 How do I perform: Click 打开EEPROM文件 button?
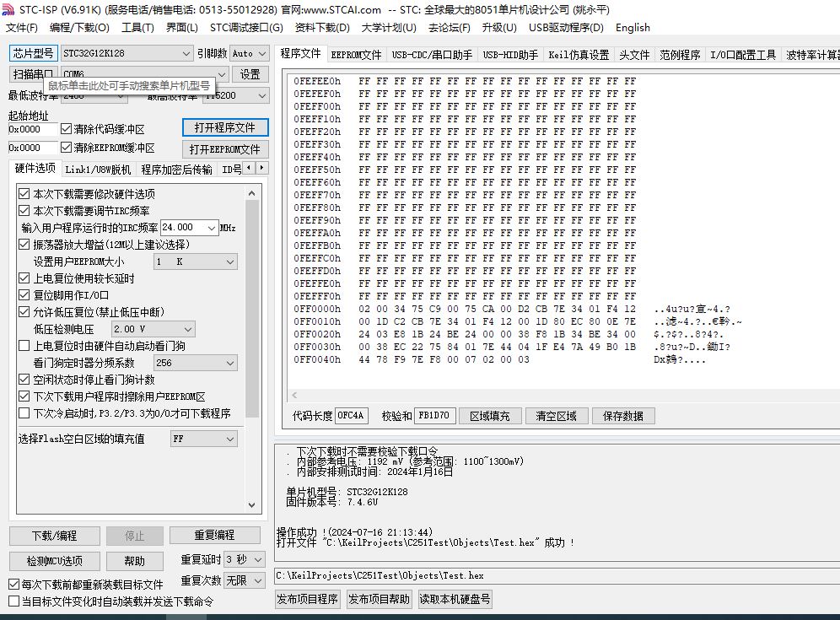point(225,149)
